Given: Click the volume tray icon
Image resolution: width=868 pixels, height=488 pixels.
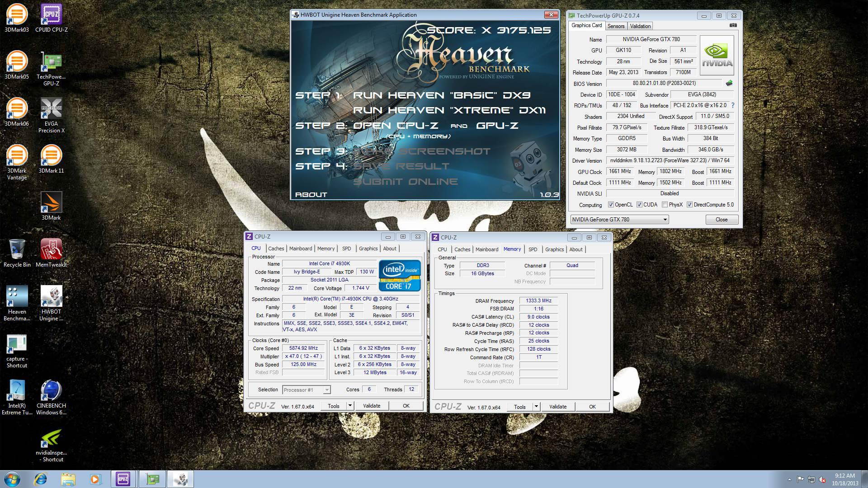Looking at the screenshot, I should (x=822, y=479).
